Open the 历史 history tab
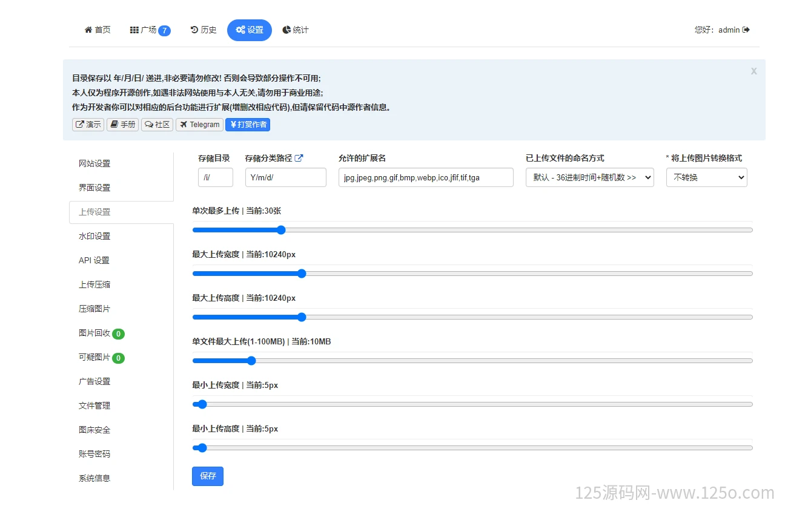808x532 pixels. point(204,30)
